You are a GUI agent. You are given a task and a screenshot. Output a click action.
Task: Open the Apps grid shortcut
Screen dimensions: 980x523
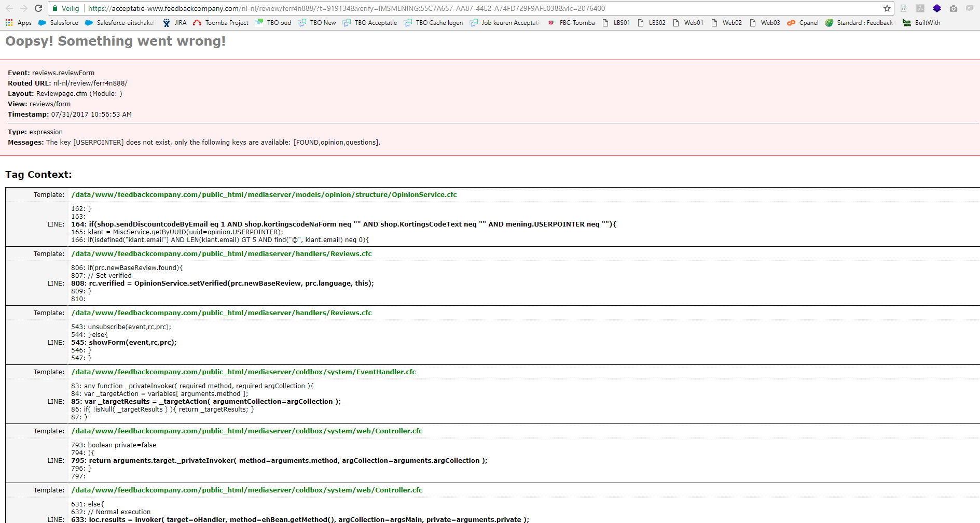point(19,23)
